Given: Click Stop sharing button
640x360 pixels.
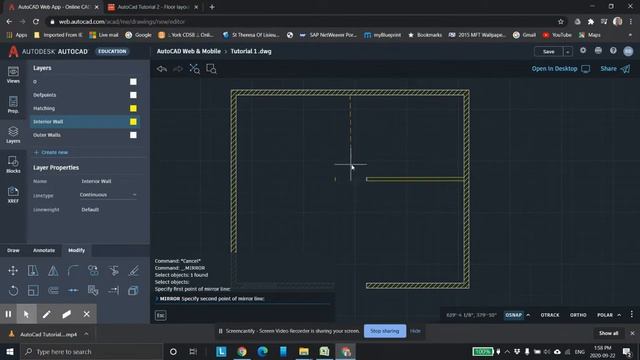Looking at the screenshot, I should click(x=384, y=331).
